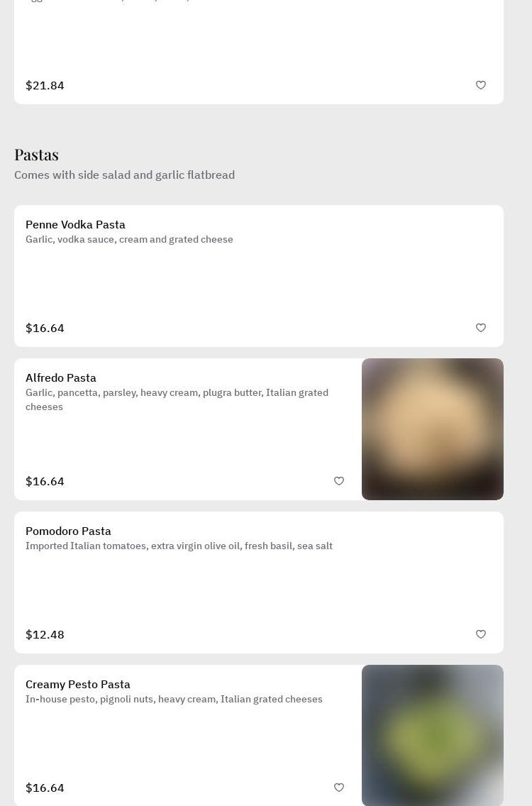Screen dimensions: 532x806
Task: View the Creamy Pesto Pasta image
Action: [x=433, y=736]
